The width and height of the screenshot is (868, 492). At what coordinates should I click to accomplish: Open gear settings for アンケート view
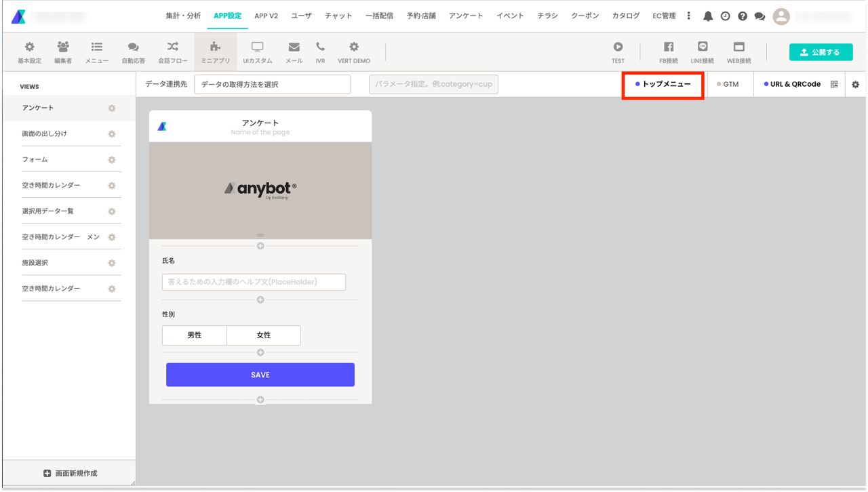(x=112, y=108)
